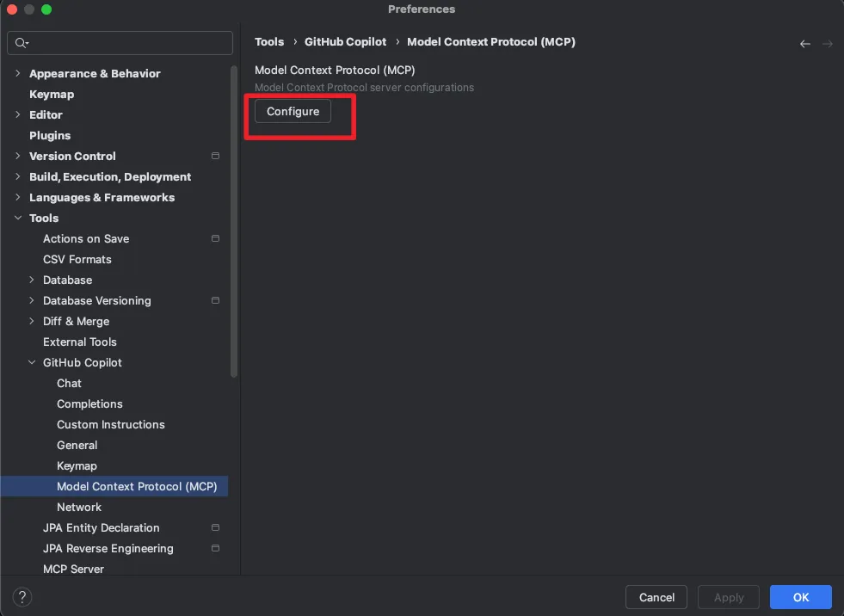Select the Network settings page
The height and width of the screenshot is (616, 844).
79,507
